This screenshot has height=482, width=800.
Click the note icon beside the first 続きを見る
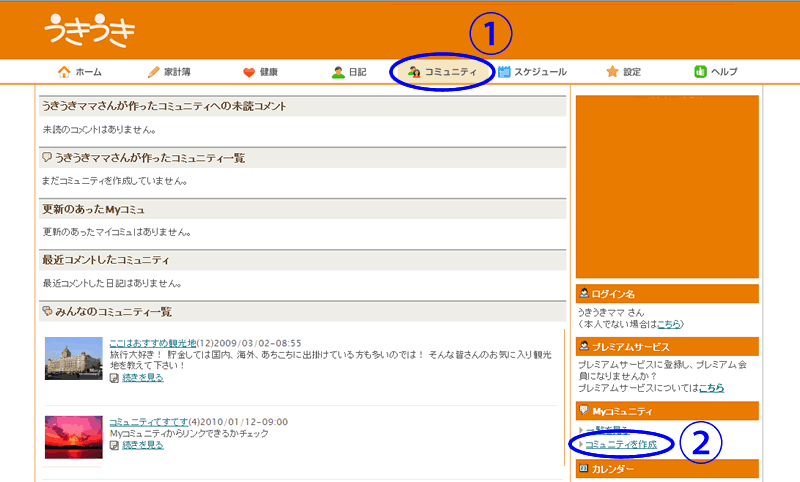114,378
